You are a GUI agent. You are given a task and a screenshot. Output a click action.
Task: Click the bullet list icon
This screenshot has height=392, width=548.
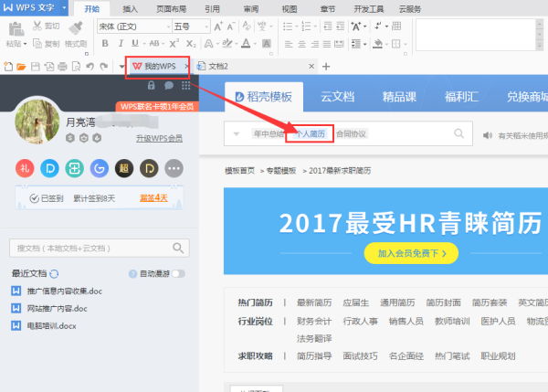(x=288, y=26)
